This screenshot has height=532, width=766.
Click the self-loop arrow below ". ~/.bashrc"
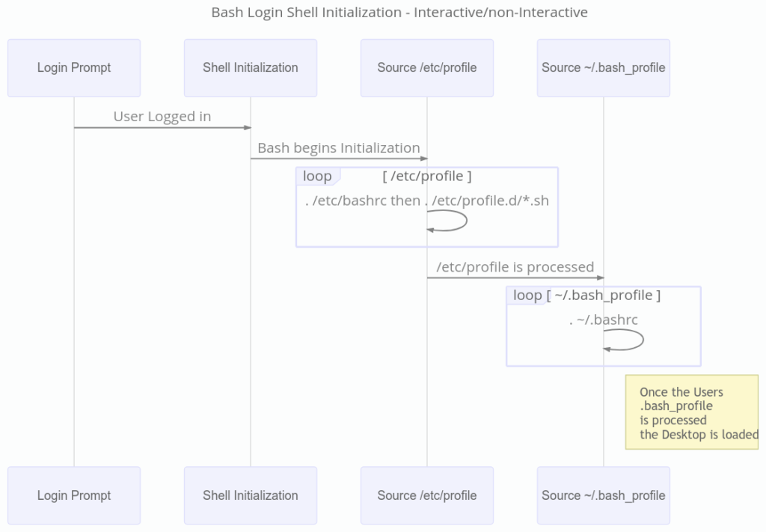(643, 340)
